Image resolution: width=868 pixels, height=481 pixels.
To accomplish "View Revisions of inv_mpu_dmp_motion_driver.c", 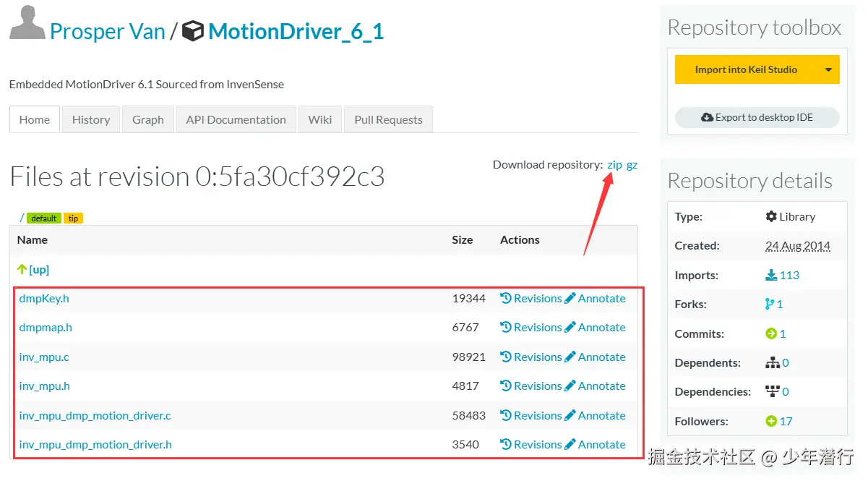I will coord(531,415).
